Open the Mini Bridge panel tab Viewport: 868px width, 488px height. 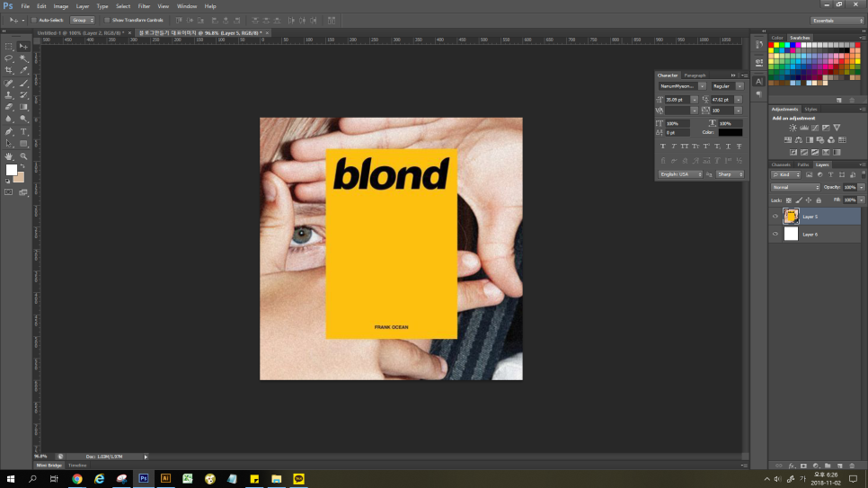(49, 466)
